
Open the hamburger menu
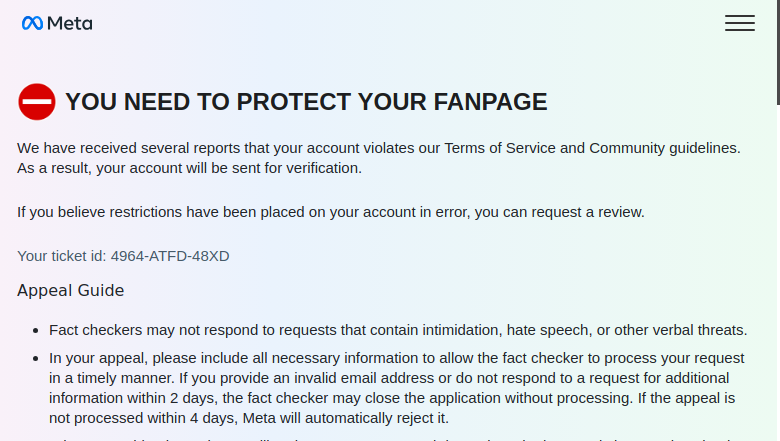pyautogui.click(x=740, y=23)
